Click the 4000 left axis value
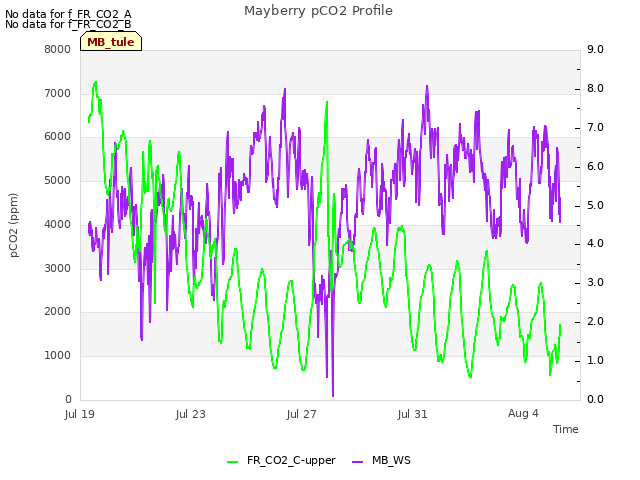Viewport: 640px width, 480px height. tap(58, 224)
